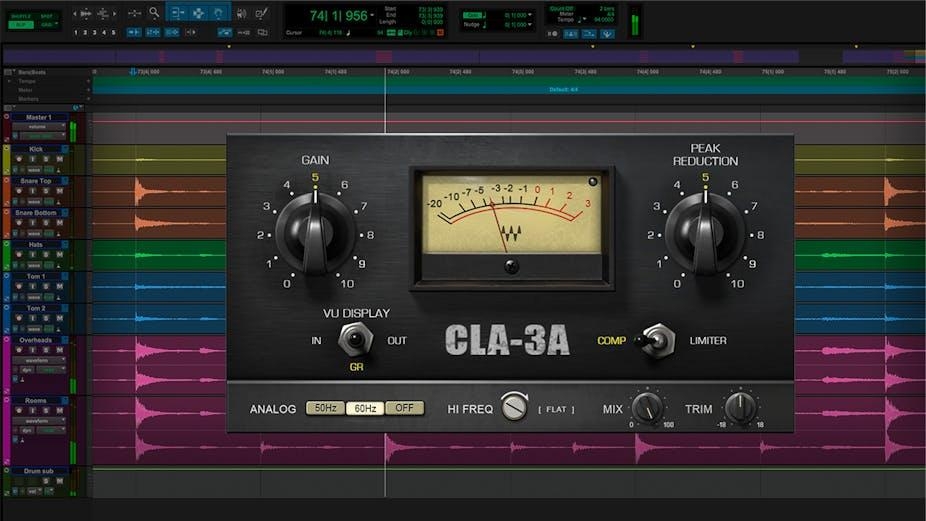
Task: Set ANALOG noise to OFF
Action: coord(405,408)
